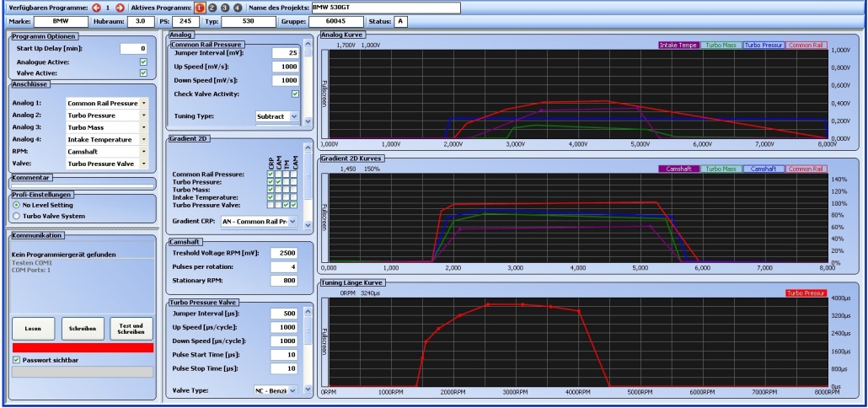This screenshot has height=408, width=868.
Task: Toggle CRP checkbox in Common Rail Pressure row
Action: 271,174
